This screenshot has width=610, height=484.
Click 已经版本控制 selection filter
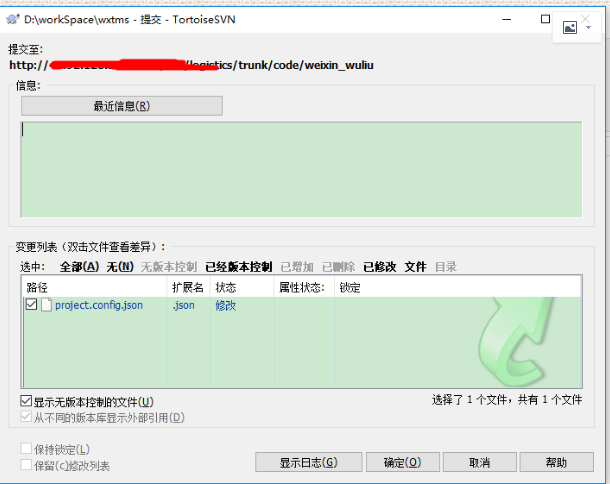click(x=239, y=267)
